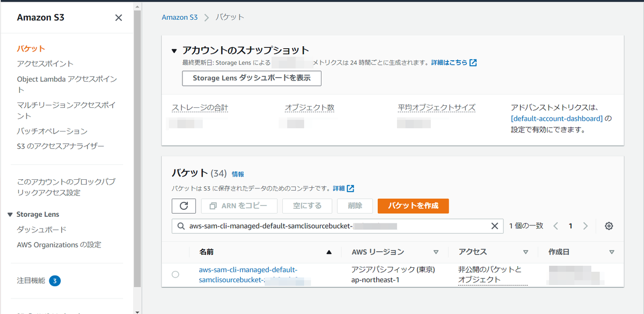Click Amazon S3 breadcrumb link
644x314 pixels.
[x=180, y=17]
